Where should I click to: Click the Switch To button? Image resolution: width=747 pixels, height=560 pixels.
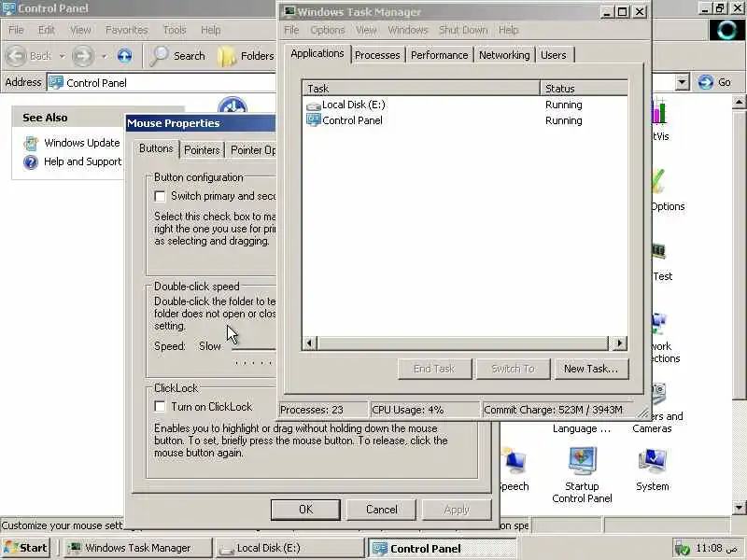(x=513, y=369)
